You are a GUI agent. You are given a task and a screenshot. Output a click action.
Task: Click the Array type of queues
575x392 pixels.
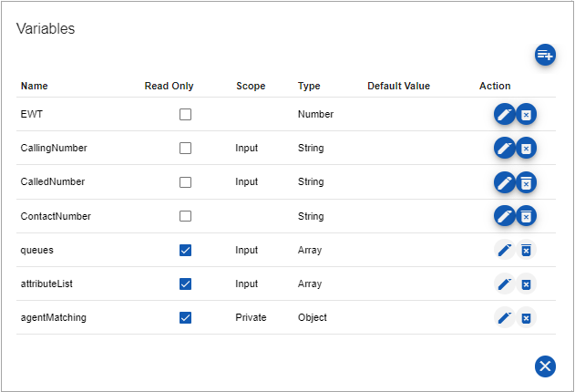click(310, 250)
